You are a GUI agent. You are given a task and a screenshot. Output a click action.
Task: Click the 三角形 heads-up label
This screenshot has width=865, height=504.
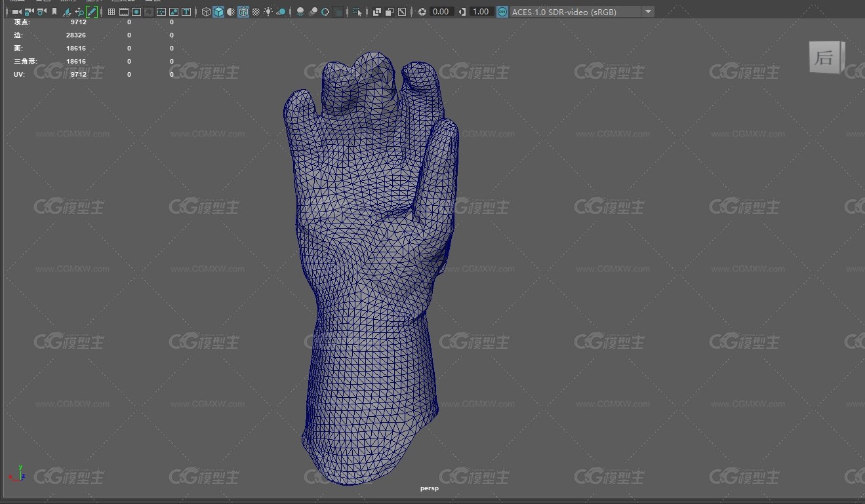pyautogui.click(x=25, y=62)
